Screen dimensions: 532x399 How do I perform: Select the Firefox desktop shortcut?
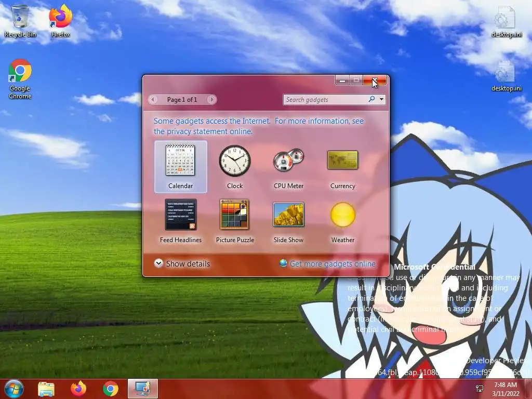[x=61, y=21]
